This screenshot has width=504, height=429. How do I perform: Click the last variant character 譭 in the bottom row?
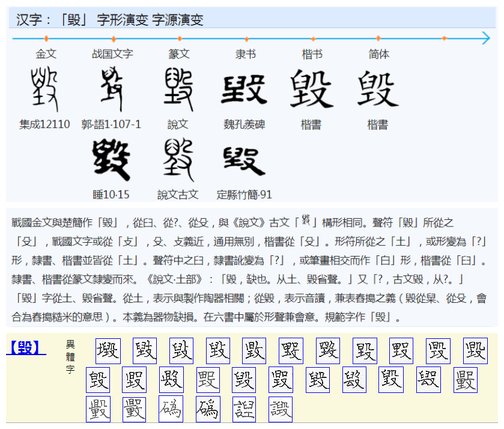click(x=280, y=409)
